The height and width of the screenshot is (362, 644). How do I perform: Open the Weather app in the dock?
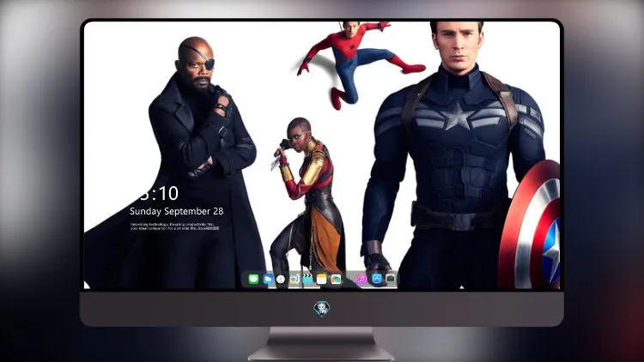click(268, 279)
